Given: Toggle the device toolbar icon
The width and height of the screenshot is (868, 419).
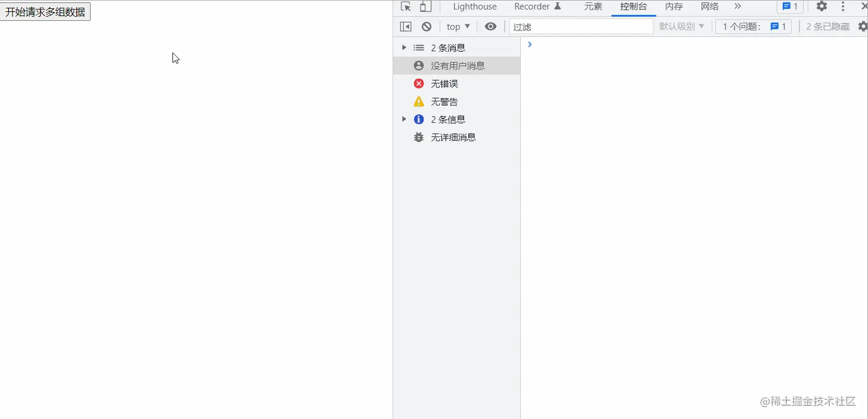Looking at the screenshot, I should click(425, 7).
